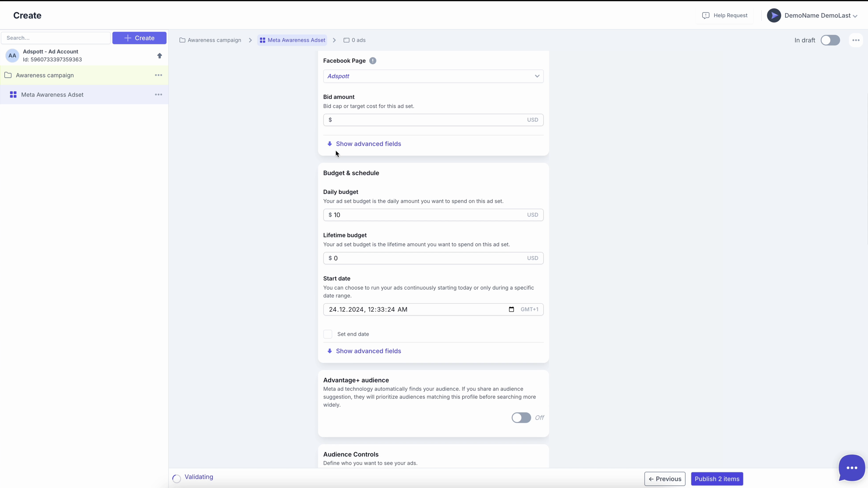Screen dimensions: 868x488
Task: Enable the Advantage+ audience toggle
Action: pyautogui.click(x=521, y=418)
